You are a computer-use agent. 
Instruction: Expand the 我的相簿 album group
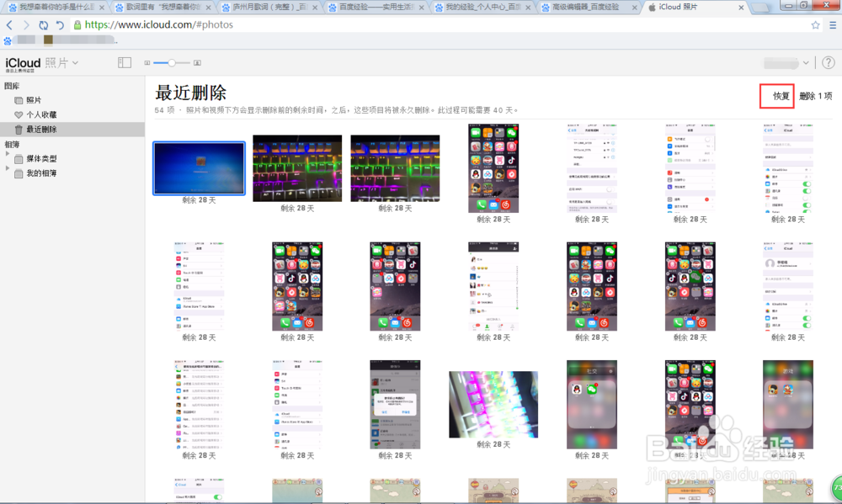(8, 168)
